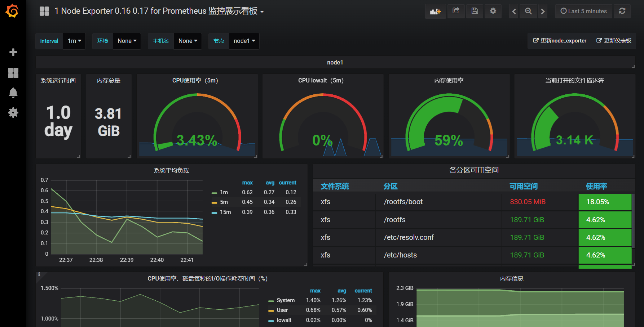Click the 15m legend color swatch
Screen dimensions: 644x327
coord(214,213)
